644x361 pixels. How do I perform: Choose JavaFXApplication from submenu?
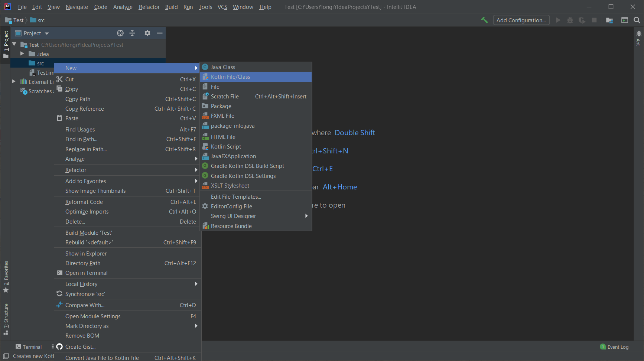(x=256, y=156)
